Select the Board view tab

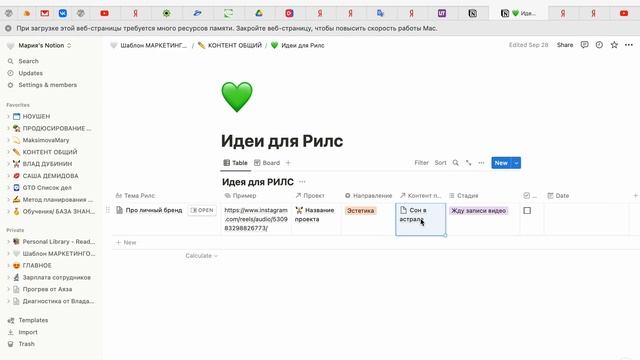coord(267,163)
